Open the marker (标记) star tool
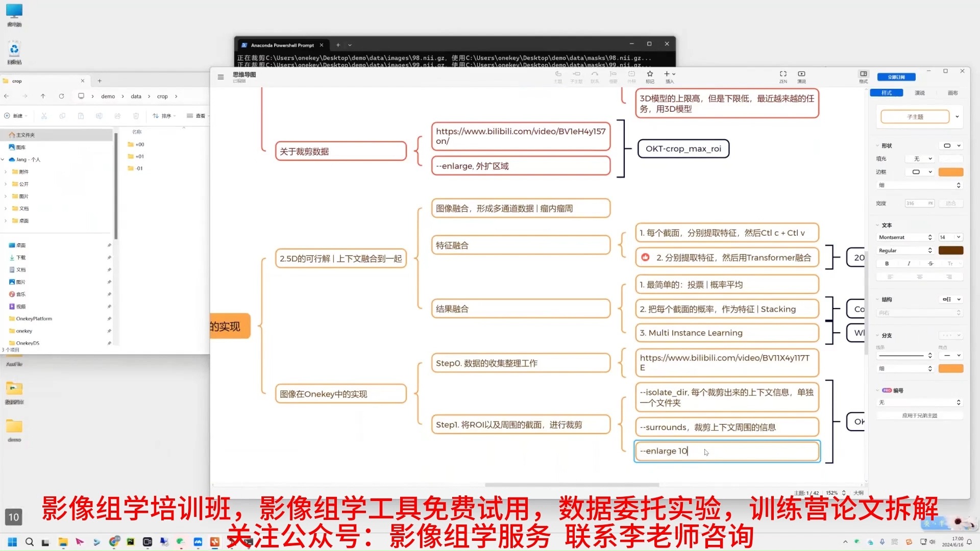Viewport: 980px width, 551px height. [650, 74]
